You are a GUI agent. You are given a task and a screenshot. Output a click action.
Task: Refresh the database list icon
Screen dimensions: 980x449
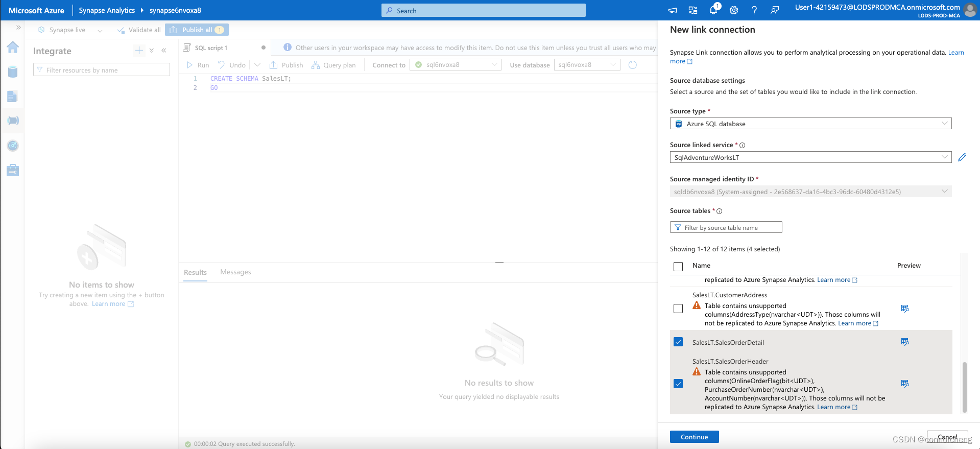coord(632,65)
